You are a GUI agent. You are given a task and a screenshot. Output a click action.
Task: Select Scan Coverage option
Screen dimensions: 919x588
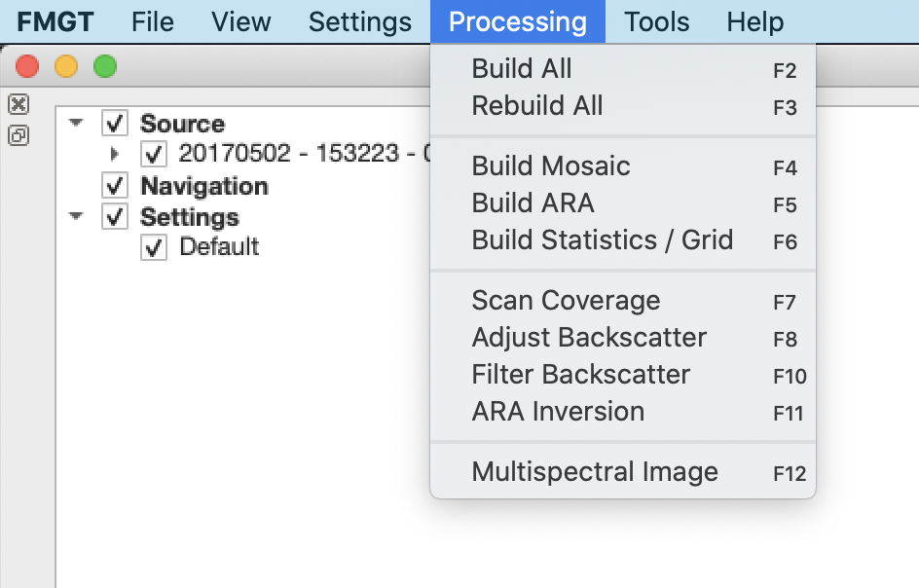coord(566,301)
